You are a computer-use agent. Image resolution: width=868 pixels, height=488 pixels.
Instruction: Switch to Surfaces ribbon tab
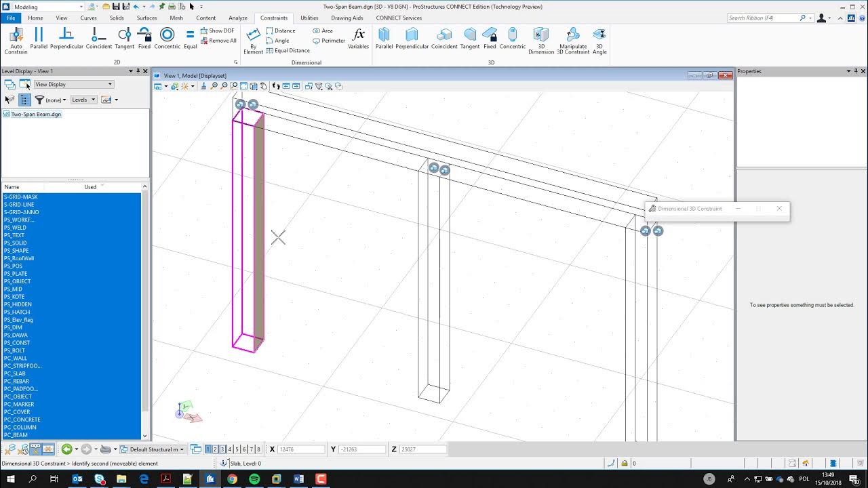click(x=146, y=18)
